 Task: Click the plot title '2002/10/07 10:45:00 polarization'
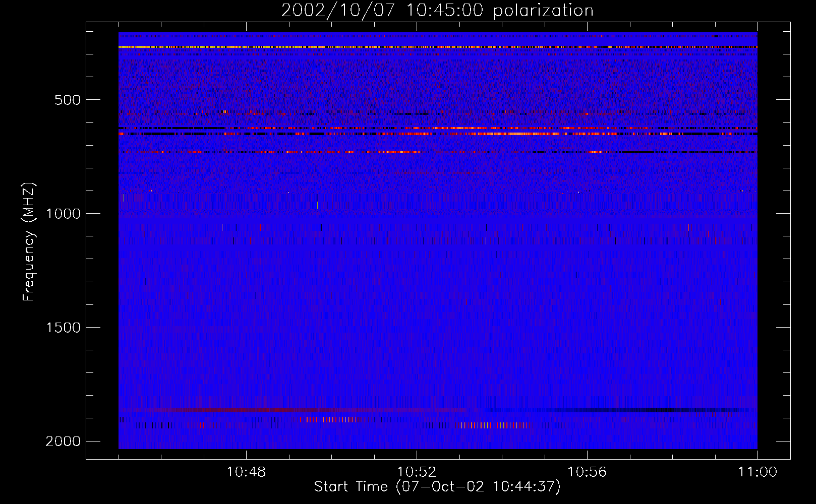click(437, 10)
